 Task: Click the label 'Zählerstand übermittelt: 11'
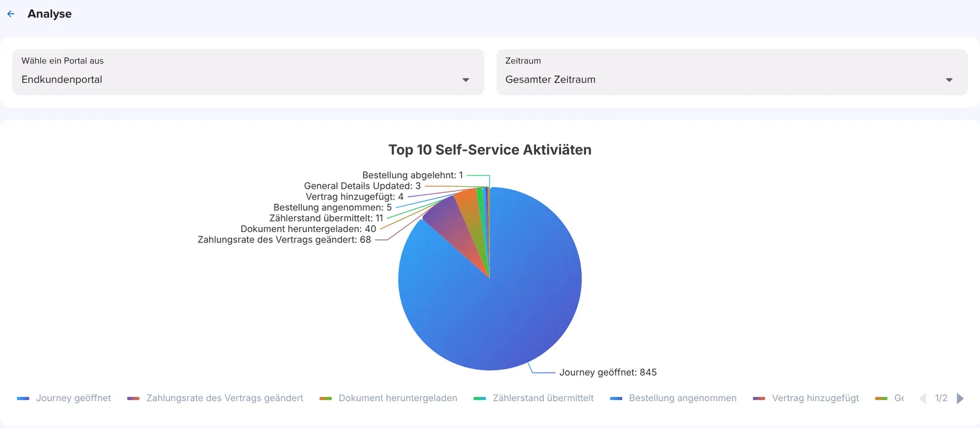[x=326, y=218]
